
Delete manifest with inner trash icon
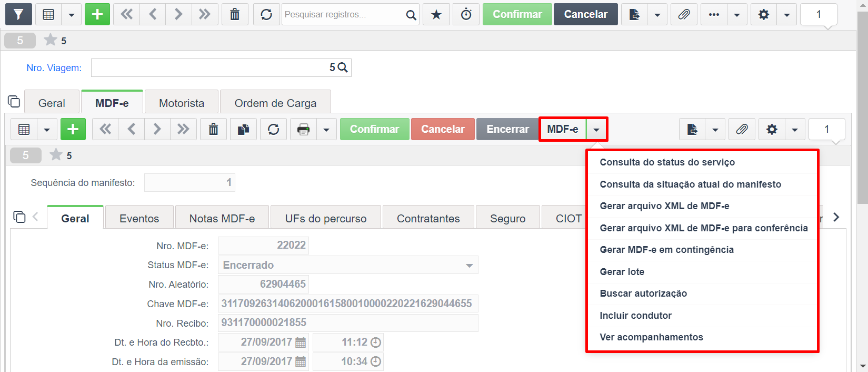(213, 129)
